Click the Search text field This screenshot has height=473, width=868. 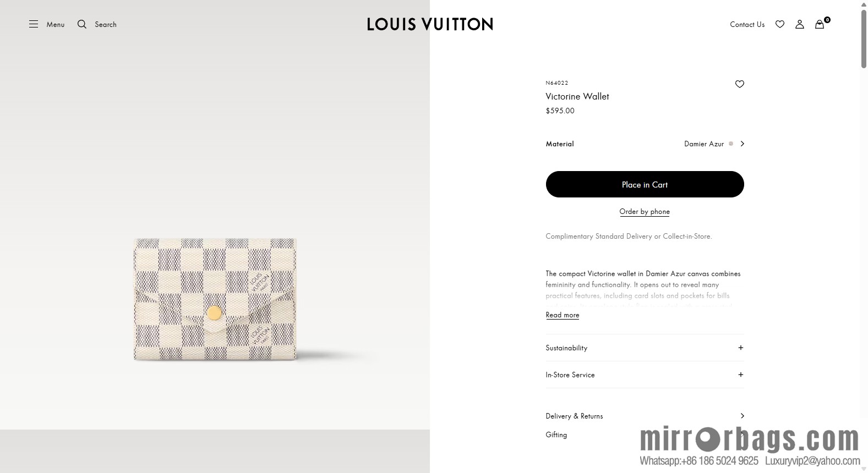(x=106, y=24)
